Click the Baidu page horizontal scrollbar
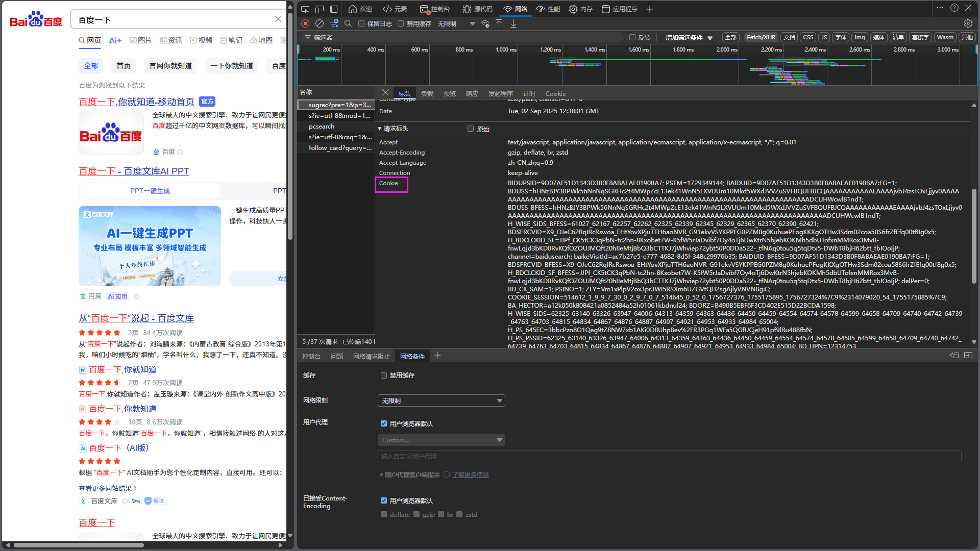The width and height of the screenshot is (980, 551). pos(79,545)
